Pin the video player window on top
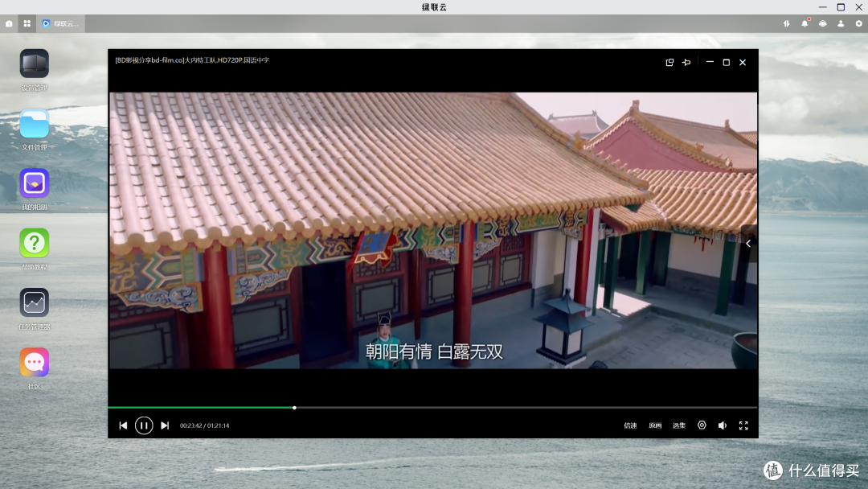The image size is (868, 489). [x=686, y=63]
